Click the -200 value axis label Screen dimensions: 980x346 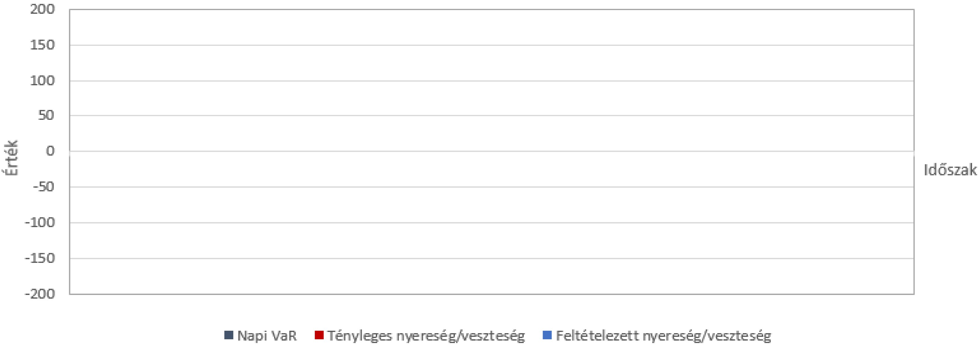coord(40,294)
